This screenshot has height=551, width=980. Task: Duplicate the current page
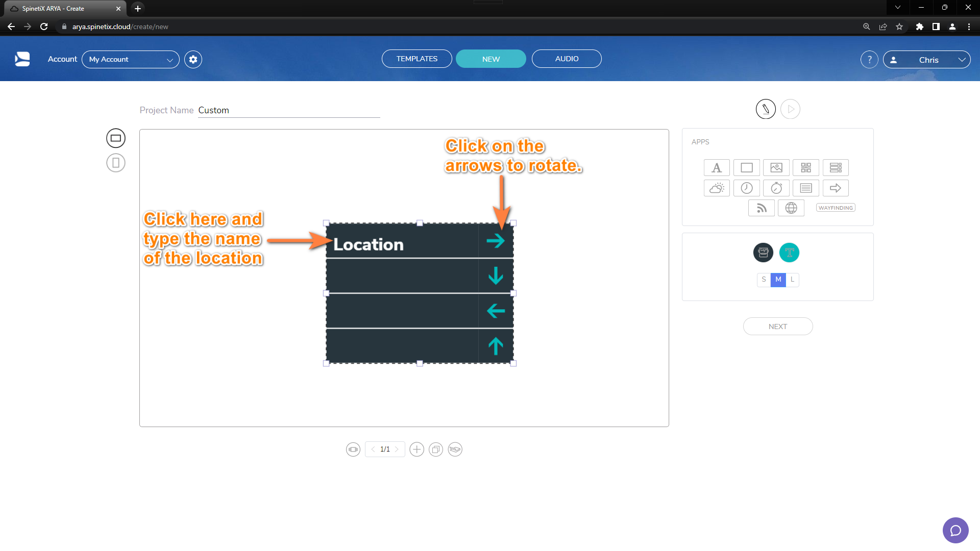coord(436,449)
